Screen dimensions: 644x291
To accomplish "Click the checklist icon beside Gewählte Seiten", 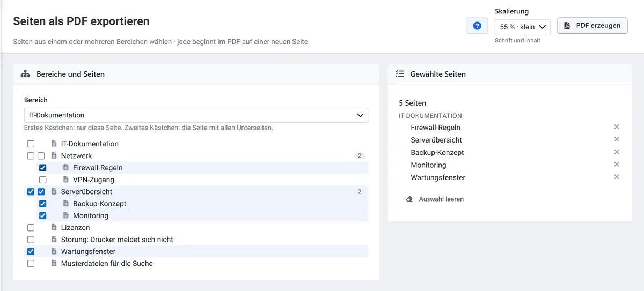I will click(399, 74).
